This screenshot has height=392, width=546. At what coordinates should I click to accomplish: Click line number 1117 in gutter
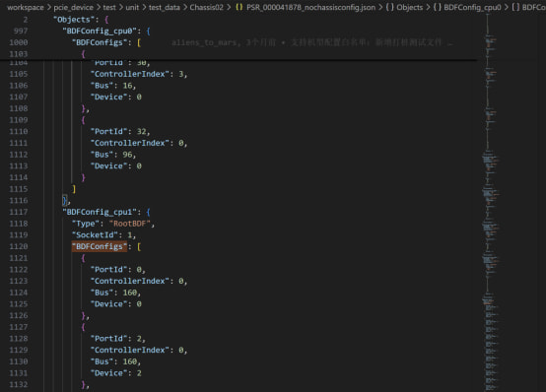[x=19, y=212]
